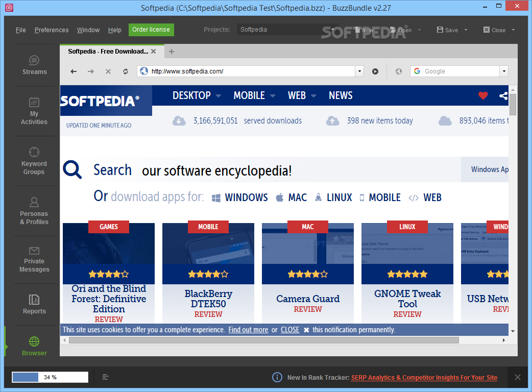Expand the Open button dropdown arrow
This screenshot has height=392, width=532.
pyautogui.click(x=419, y=30)
